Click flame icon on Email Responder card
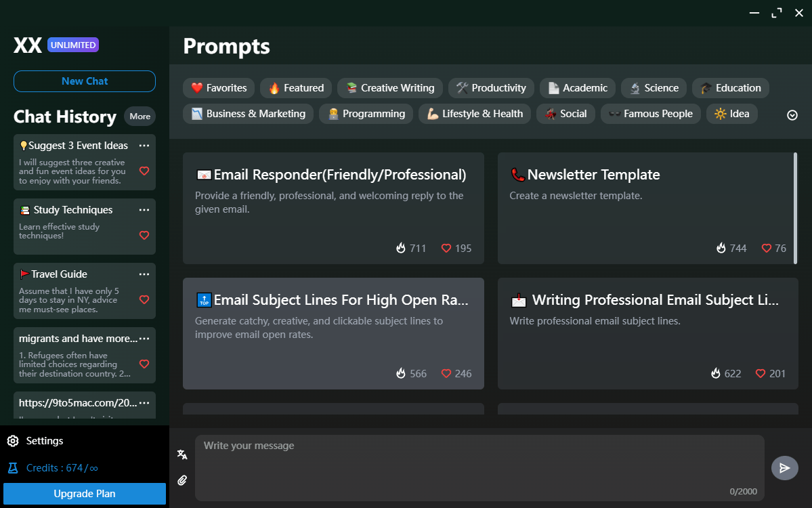 pyautogui.click(x=401, y=249)
